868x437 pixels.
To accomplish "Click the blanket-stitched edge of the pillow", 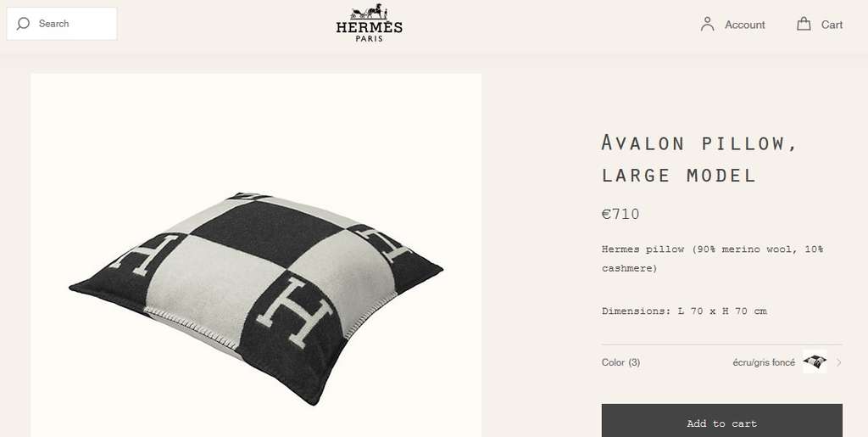I will (191, 329).
